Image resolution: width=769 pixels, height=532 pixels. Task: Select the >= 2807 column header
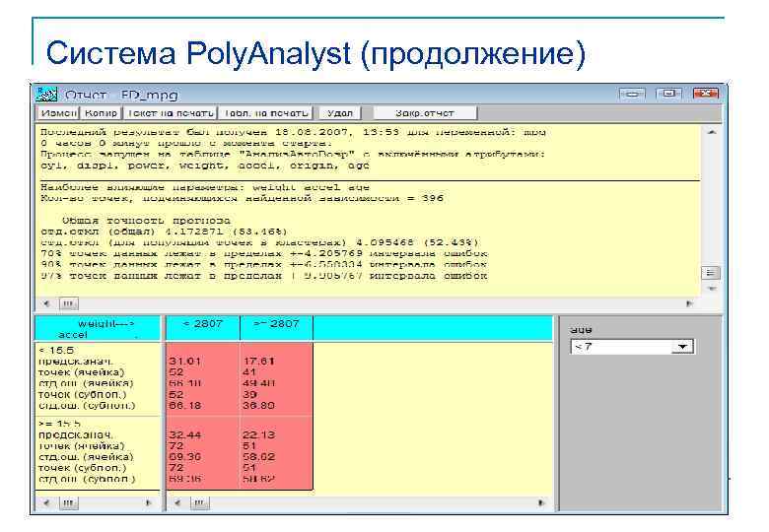[x=276, y=328]
